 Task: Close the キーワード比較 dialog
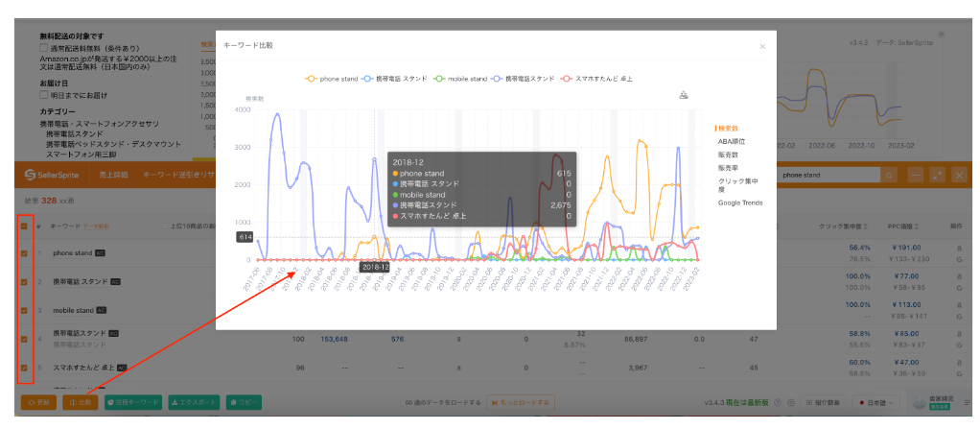click(762, 46)
